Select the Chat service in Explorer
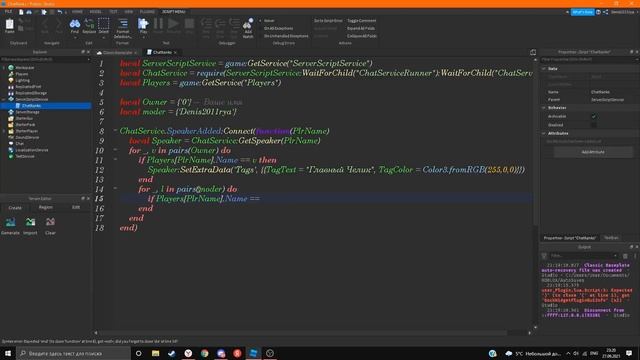The image size is (640, 360). 20,144
